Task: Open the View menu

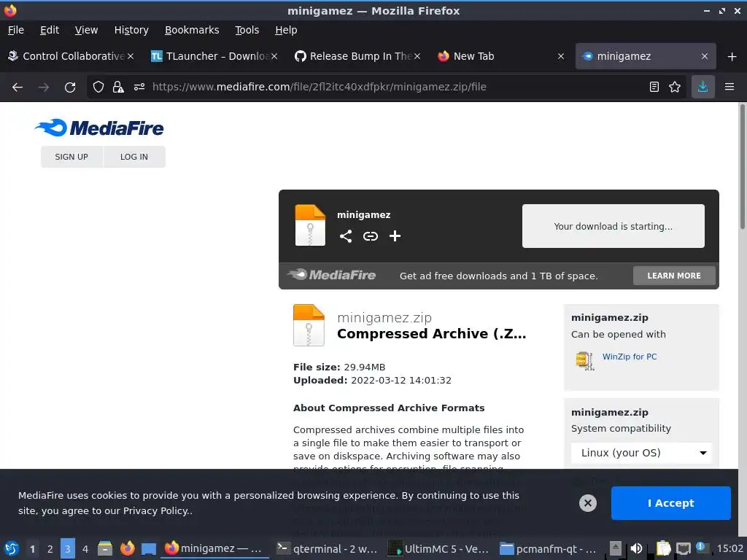Action: (x=86, y=30)
